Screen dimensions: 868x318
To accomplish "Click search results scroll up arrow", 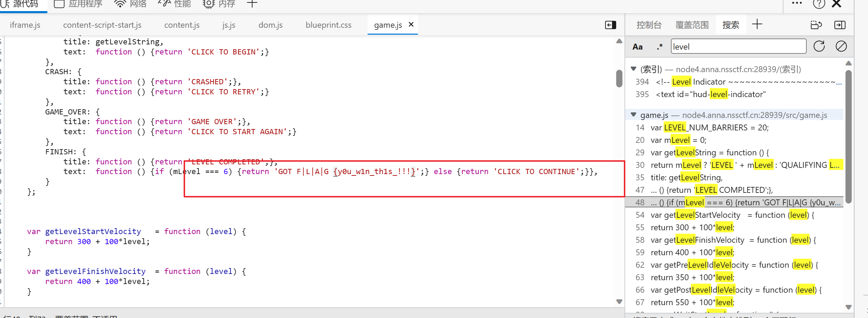I will 848,63.
